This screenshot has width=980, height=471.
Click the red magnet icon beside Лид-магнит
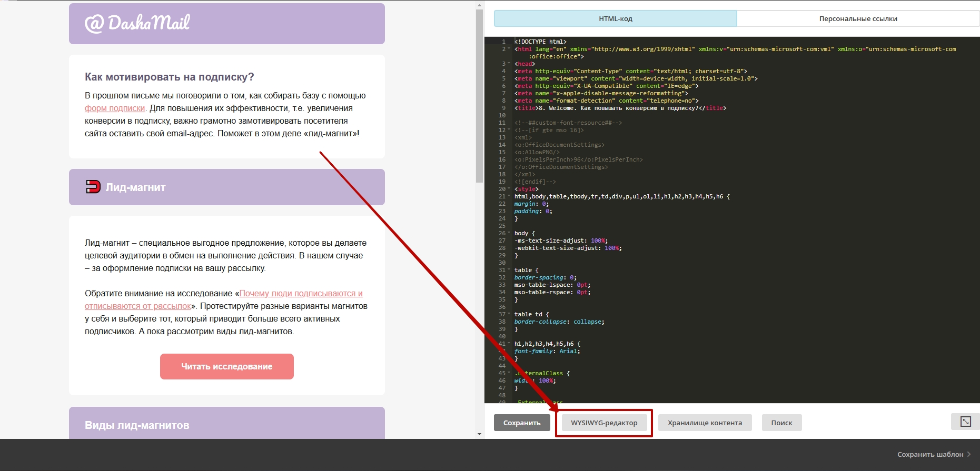tap(93, 187)
